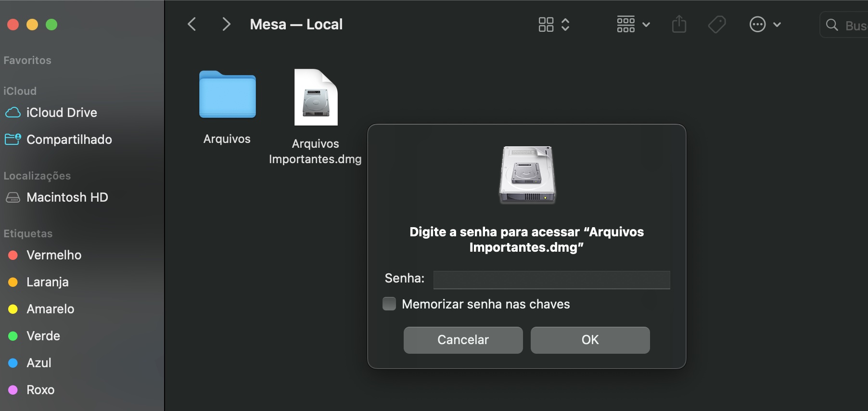This screenshot has height=411, width=868.
Task: Expand the grouping options chevron
Action: [646, 25]
